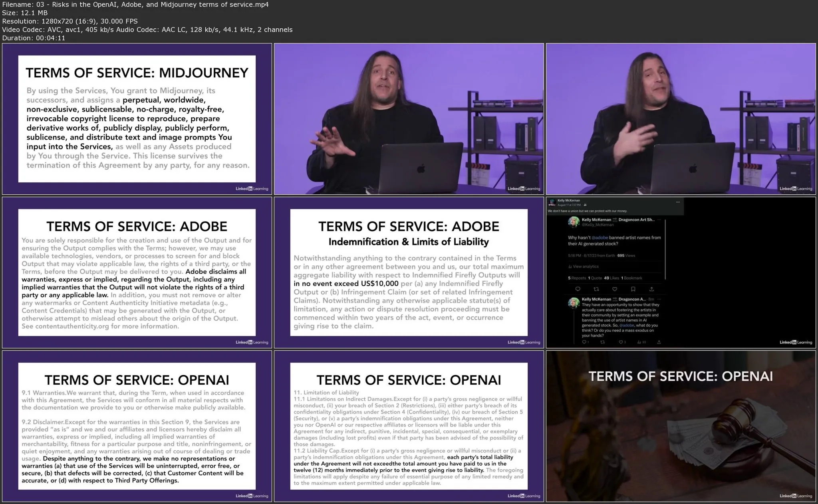Click the '49 Likes' count
This screenshot has width=818, height=504.
(612, 278)
